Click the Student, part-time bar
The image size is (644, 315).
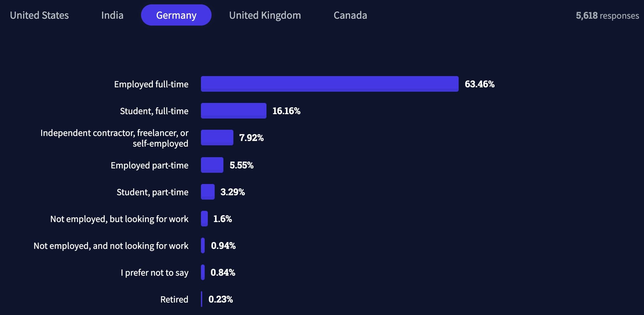207,192
